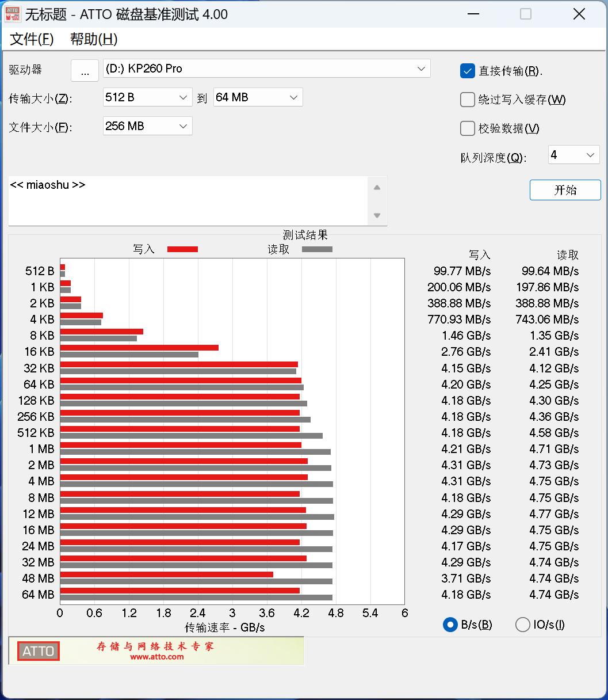Image resolution: width=608 pixels, height=700 pixels.
Task: Open the drive browse dialog with the ... button
Action: [85, 70]
